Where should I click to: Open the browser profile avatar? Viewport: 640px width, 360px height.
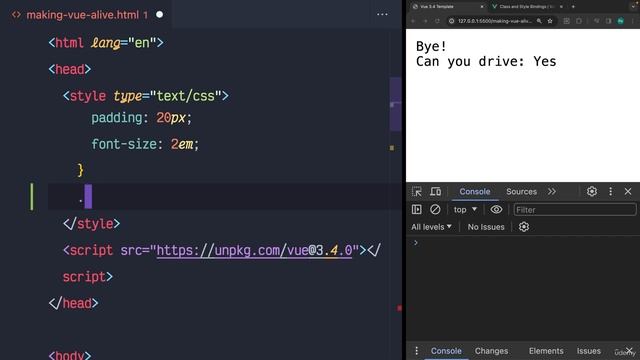[620, 21]
